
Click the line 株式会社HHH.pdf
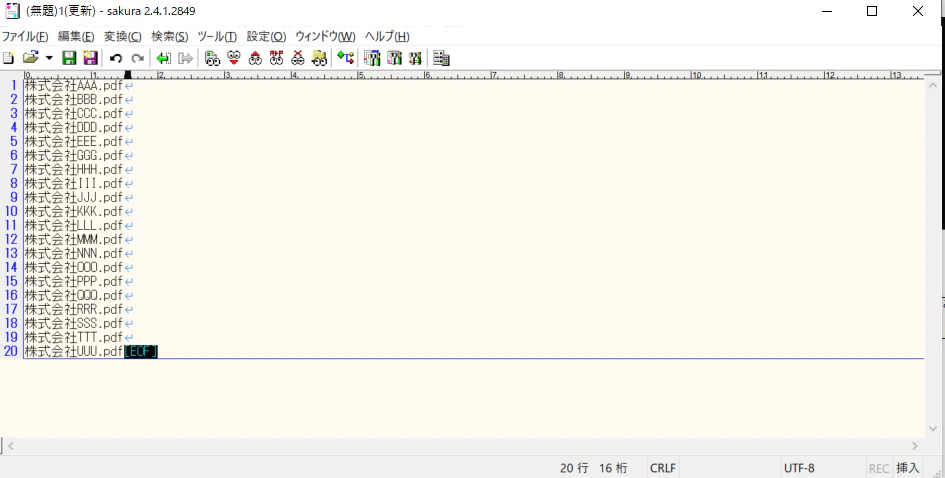point(74,169)
